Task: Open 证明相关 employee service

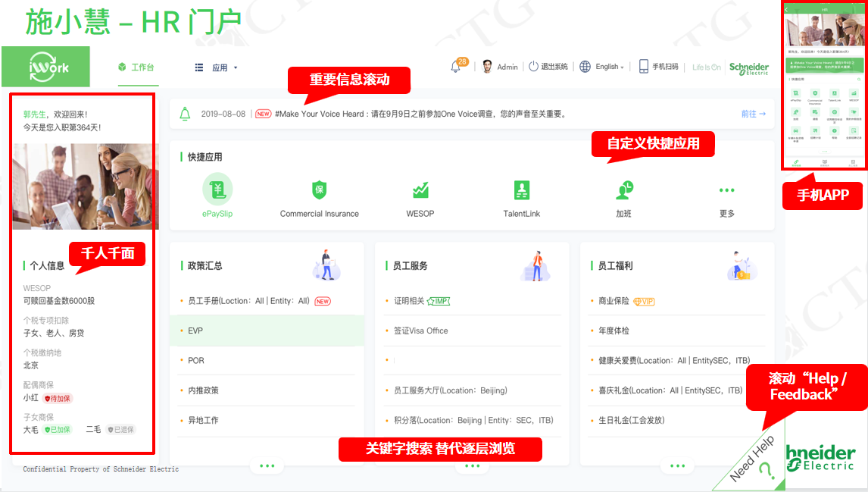Action: [409, 301]
